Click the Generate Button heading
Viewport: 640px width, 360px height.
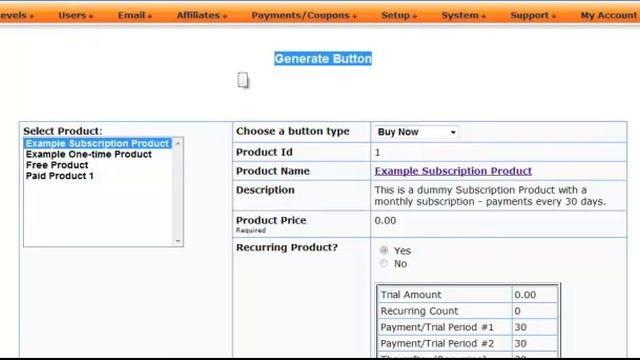tap(323, 59)
